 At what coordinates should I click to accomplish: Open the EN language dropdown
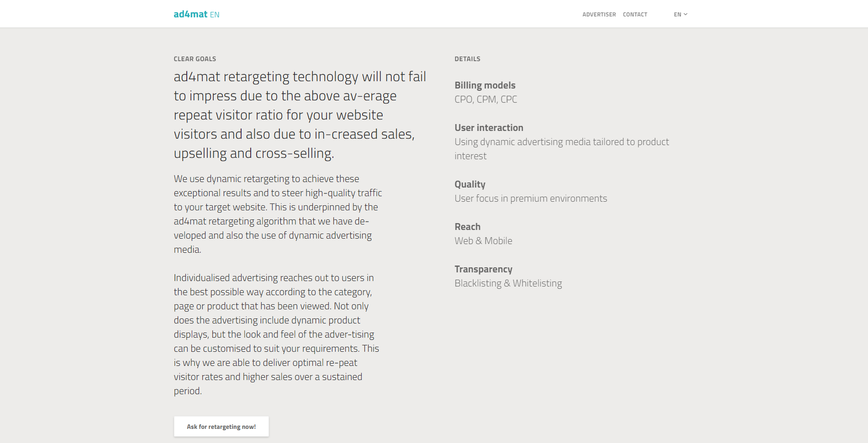(680, 15)
